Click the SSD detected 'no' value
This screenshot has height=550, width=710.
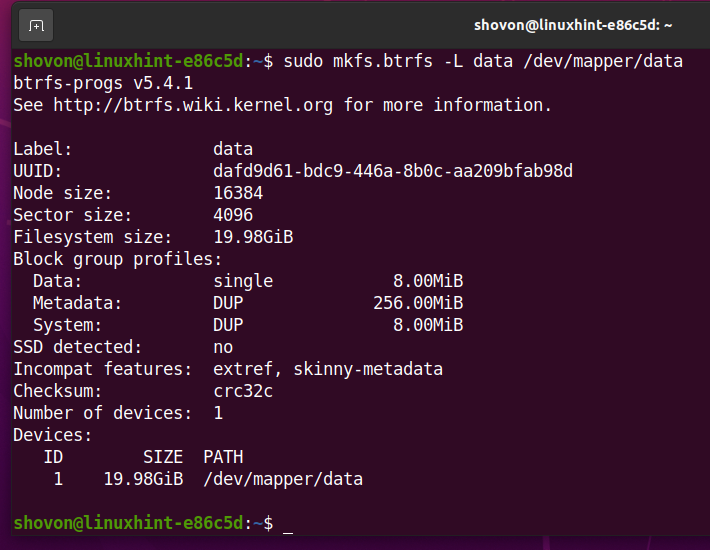[223, 347]
